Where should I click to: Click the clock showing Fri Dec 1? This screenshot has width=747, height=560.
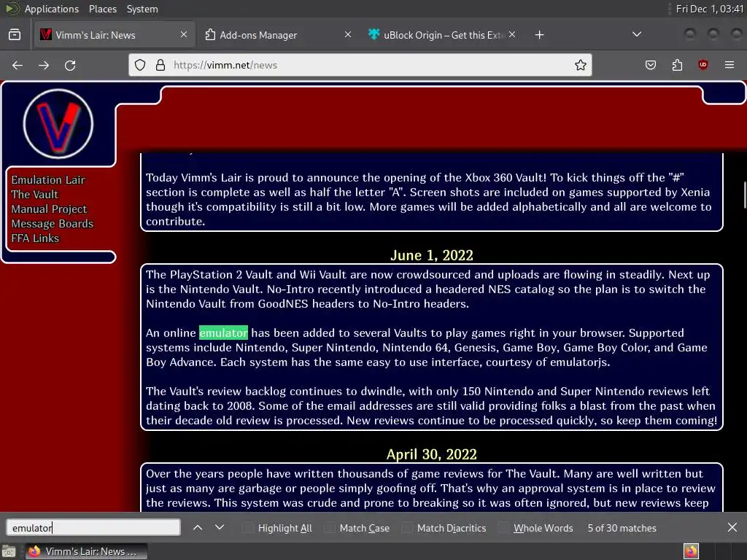click(x=709, y=9)
